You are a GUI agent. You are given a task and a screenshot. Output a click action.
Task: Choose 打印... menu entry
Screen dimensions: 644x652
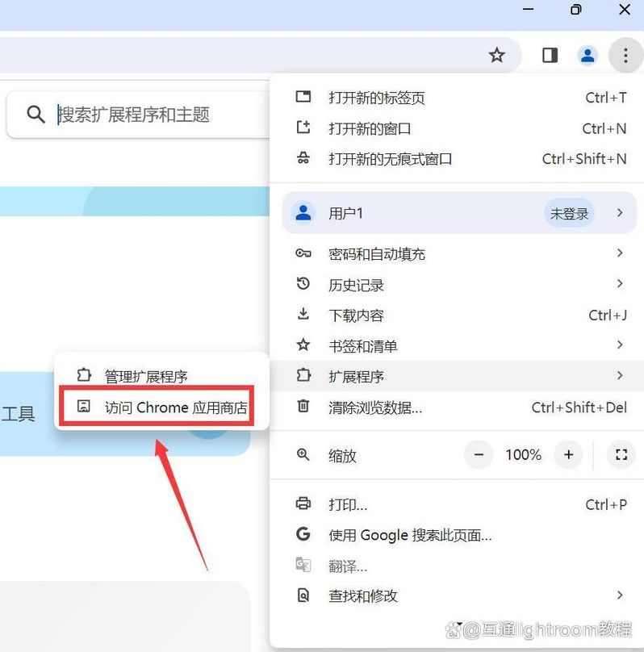tap(457, 504)
